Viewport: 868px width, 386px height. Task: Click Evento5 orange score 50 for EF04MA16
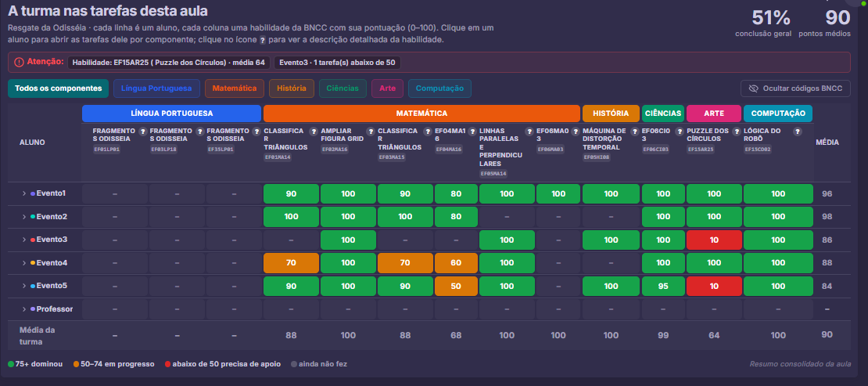(456, 286)
